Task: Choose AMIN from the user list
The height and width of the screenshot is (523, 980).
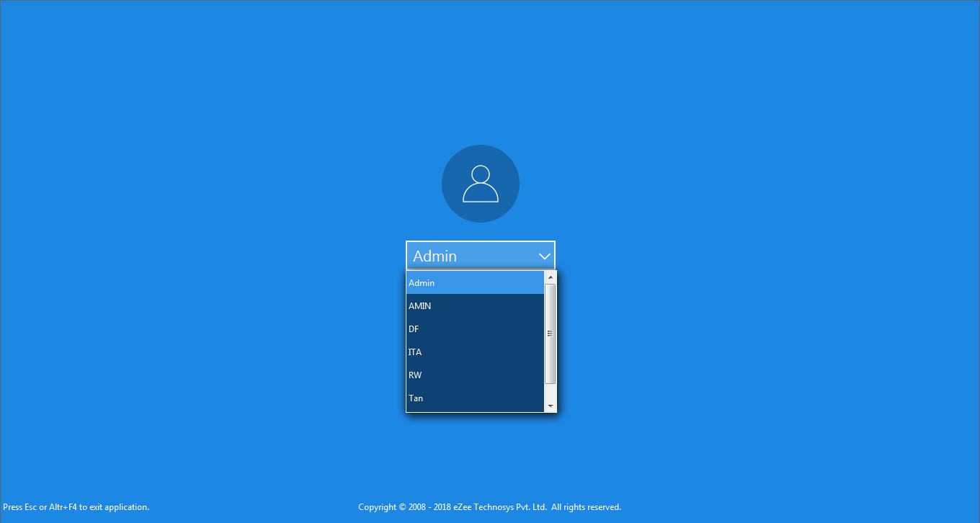Action: (476, 306)
